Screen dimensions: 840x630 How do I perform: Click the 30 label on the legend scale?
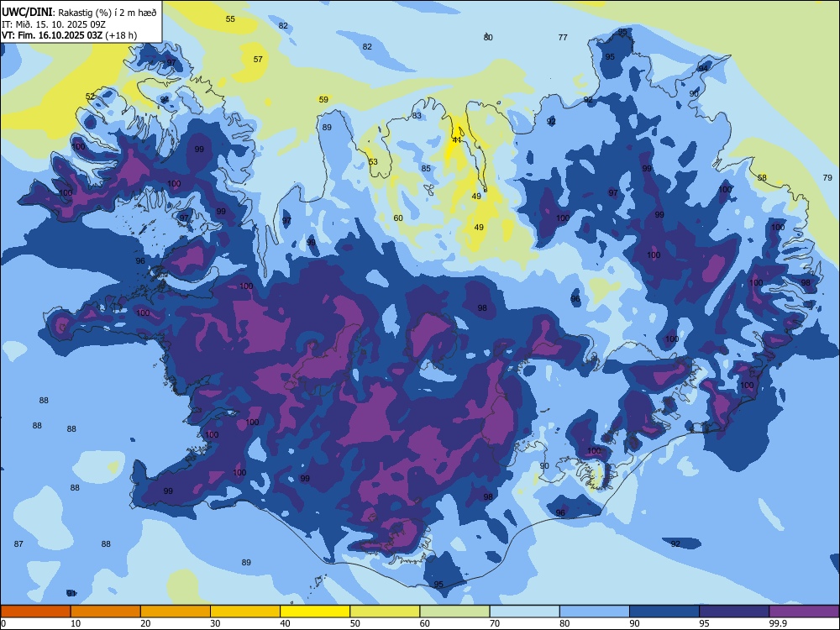tap(215, 623)
